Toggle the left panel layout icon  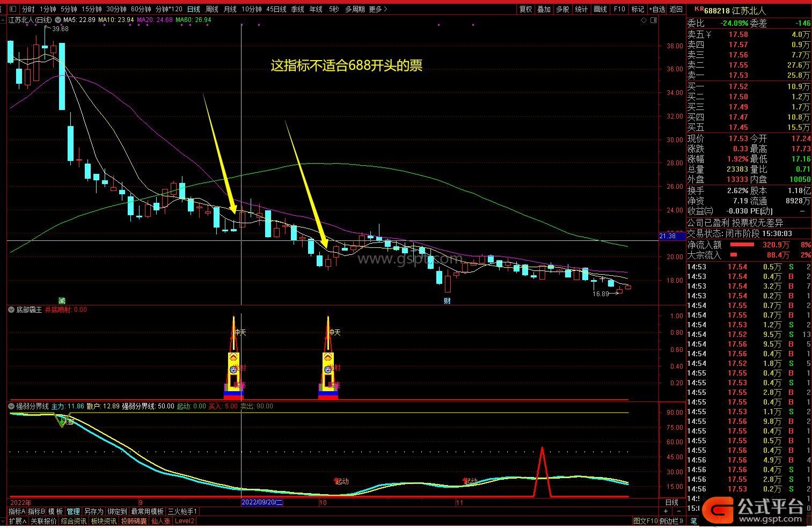13,9
